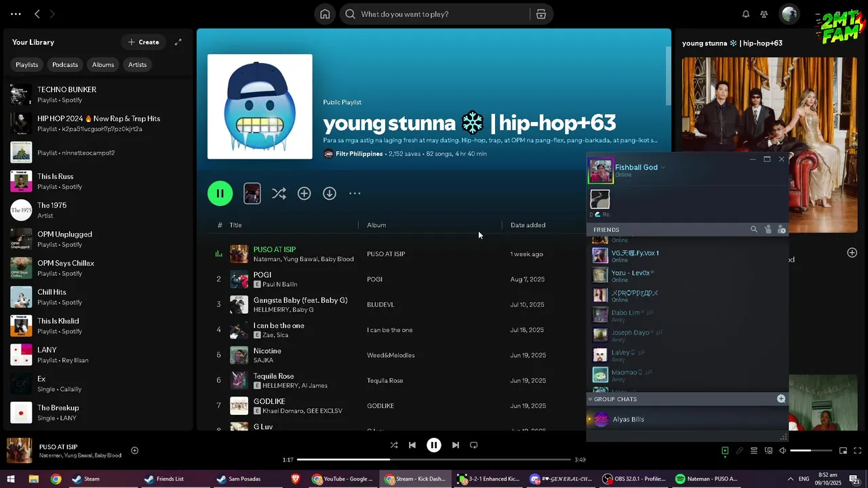
Task: Click the playlist preview thumbnail next to pause
Action: click(x=252, y=193)
